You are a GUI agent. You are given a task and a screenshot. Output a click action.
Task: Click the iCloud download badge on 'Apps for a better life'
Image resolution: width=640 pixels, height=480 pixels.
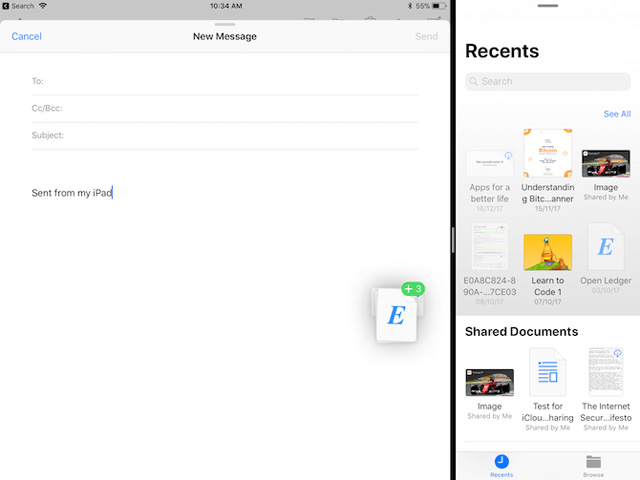coord(508,156)
